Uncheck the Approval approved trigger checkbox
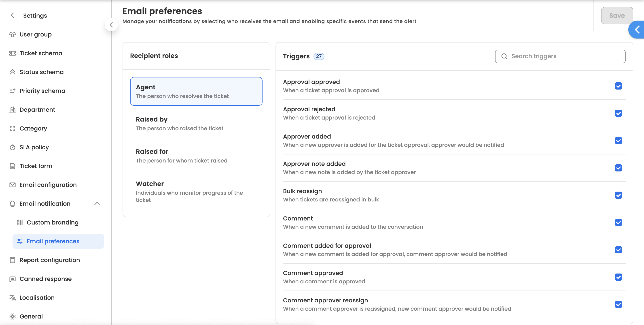The width and height of the screenshot is (644, 325). click(x=618, y=86)
